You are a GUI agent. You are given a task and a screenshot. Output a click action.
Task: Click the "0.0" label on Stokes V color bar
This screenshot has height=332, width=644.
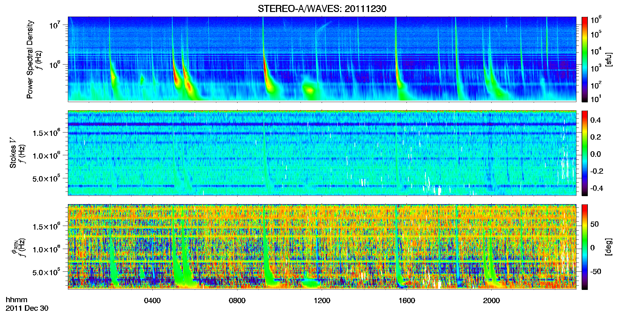coord(596,154)
